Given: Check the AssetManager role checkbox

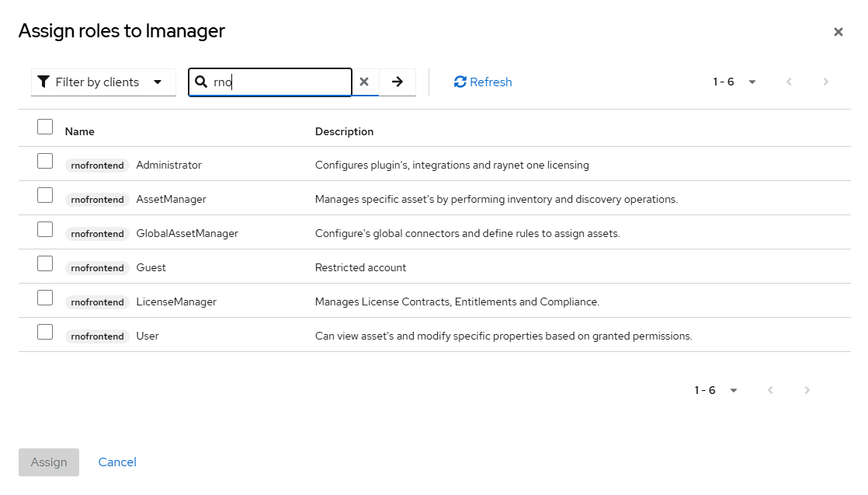Looking at the screenshot, I should [x=45, y=195].
